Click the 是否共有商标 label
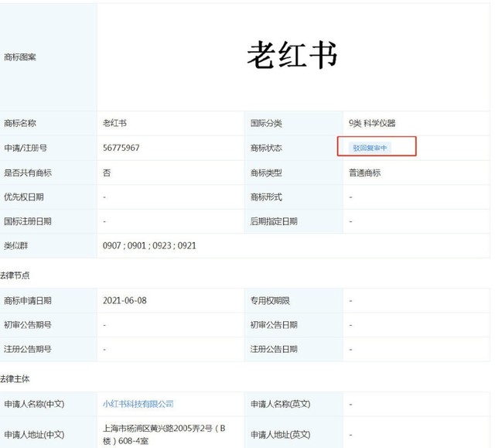The height and width of the screenshot is (448, 495). coord(28,173)
